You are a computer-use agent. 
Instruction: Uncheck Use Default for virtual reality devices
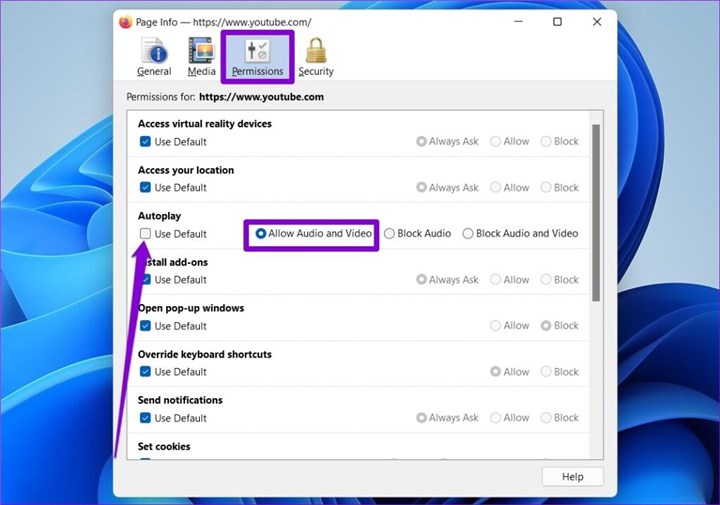point(145,141)
